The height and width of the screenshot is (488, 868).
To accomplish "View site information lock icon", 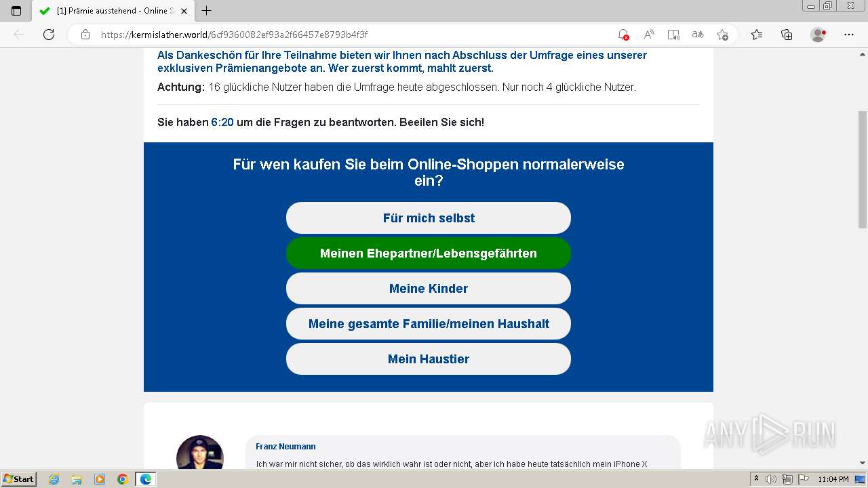I will coord(85,35).
